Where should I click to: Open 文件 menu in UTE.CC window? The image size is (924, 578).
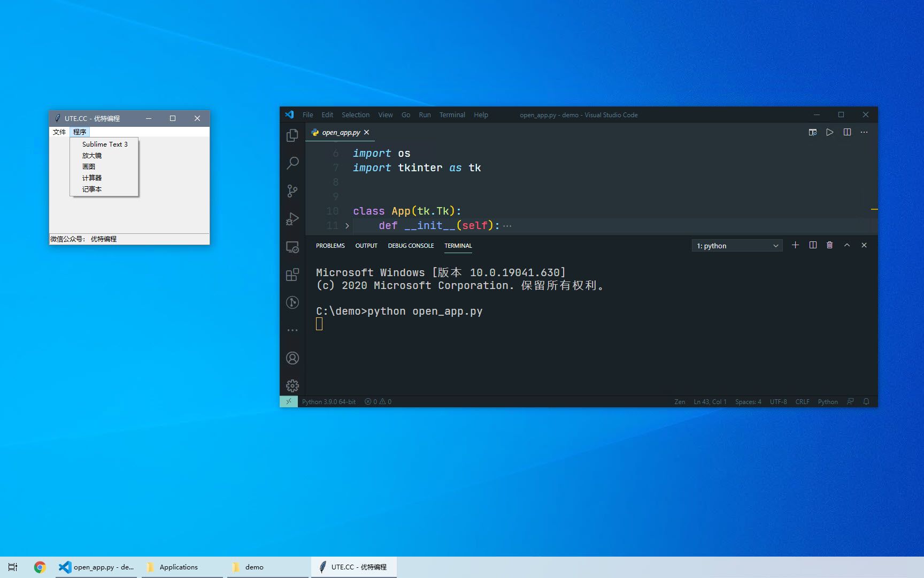click(x=59, y=132)
